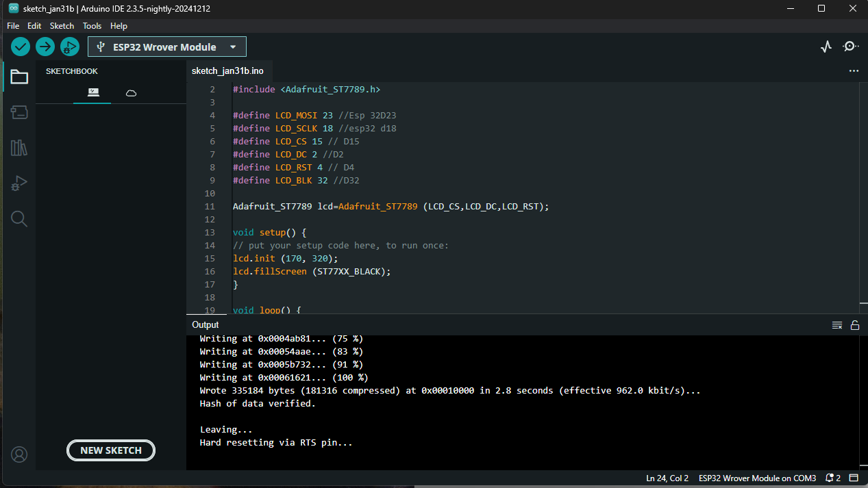This screenshot has height=488, width=868.
Task: Open the Serial Monitor
Action: (850, 47)
